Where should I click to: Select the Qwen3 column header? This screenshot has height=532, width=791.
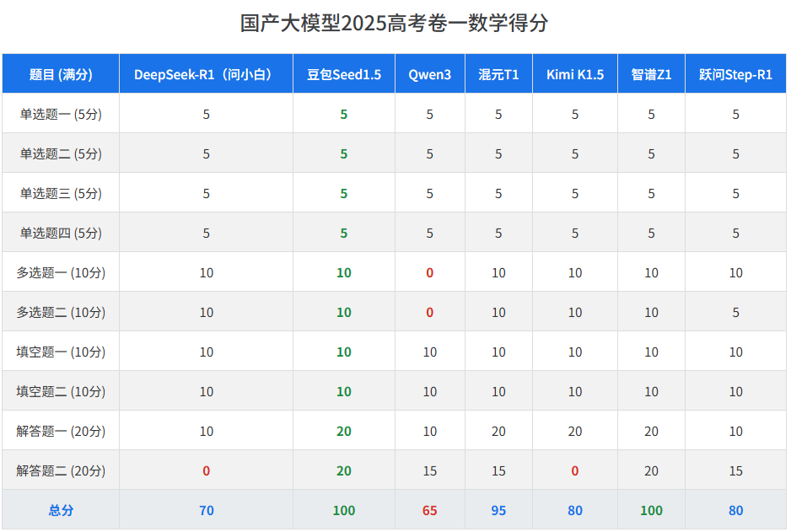coord(430,75)
